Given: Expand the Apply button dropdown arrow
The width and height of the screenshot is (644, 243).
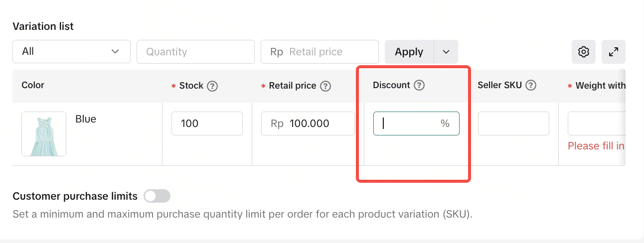Looking at the screenshot, I should click(446, 52).
